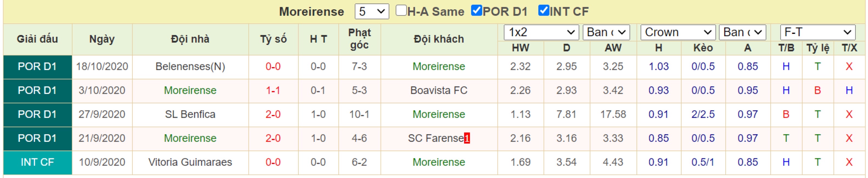Expand the 1x2 odds type dropdown
This screenshot has height=178, width=868.
tap(541, 32)
